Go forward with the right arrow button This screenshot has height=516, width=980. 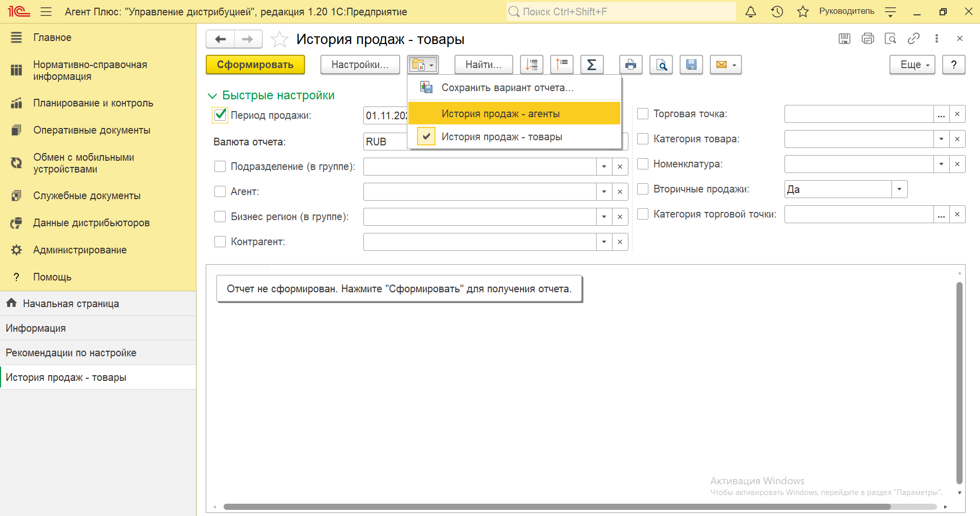[x=248, y=39]
